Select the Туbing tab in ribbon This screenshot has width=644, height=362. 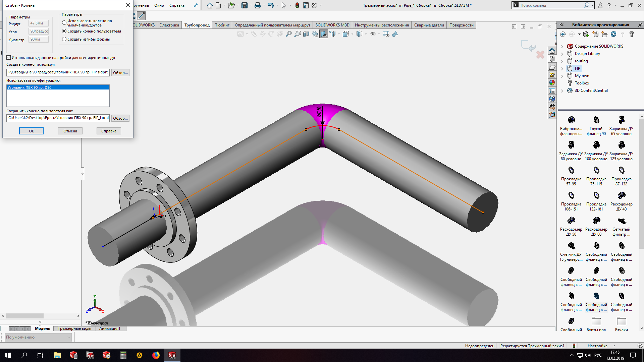(222, 25)
